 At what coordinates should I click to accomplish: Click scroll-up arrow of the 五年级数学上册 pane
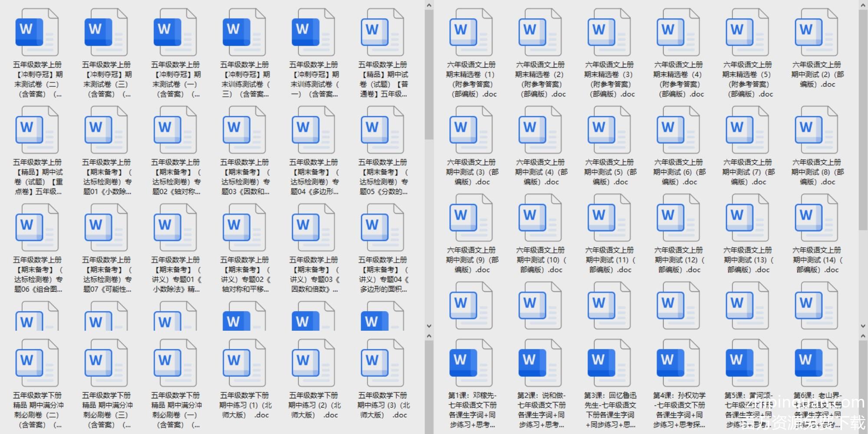tap(429, 5)
